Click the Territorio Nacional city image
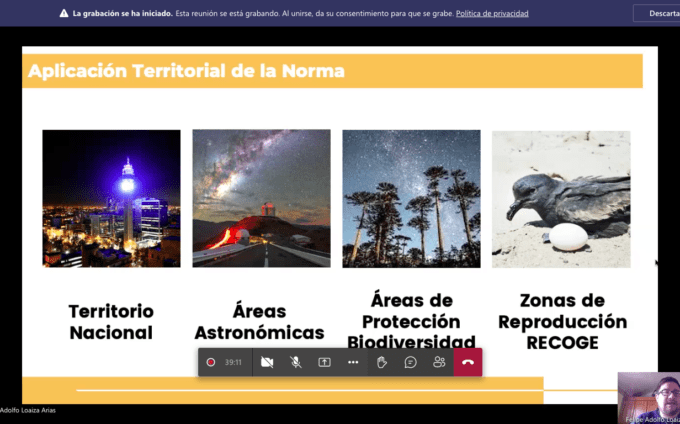The width and height of the screenshot is (680, 424). pyautogui.click(x=111, y=198)
